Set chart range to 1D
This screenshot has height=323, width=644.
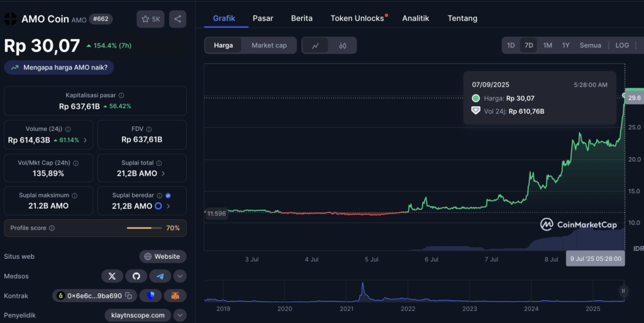click(511, 45)
